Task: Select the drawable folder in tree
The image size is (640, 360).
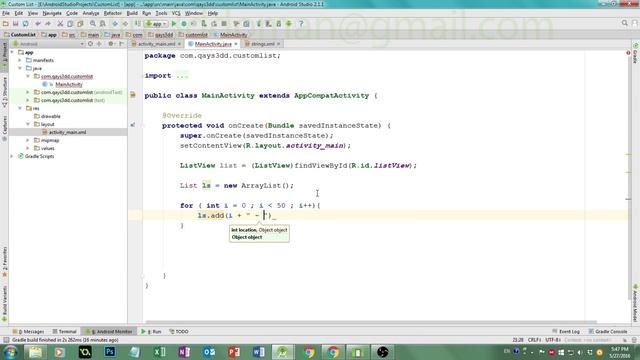Action: (50, 116)
